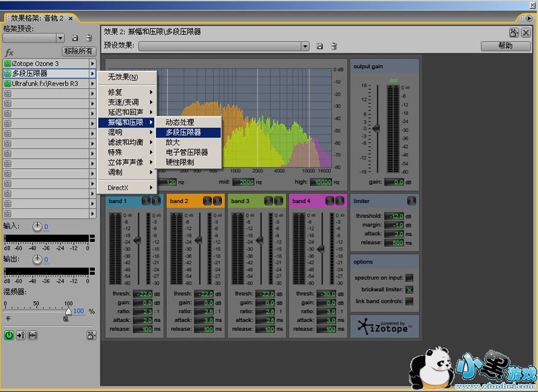This screenshot has height=392, width=538.
Task: Select 动态处理 from the submenu
Action: pyautogui.click(x=180, y=122)
